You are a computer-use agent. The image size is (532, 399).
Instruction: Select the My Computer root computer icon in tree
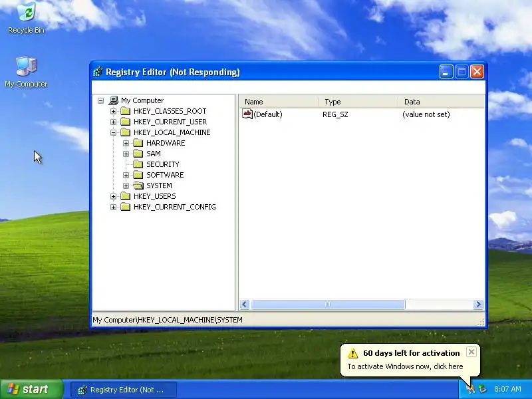pos(113,100)
